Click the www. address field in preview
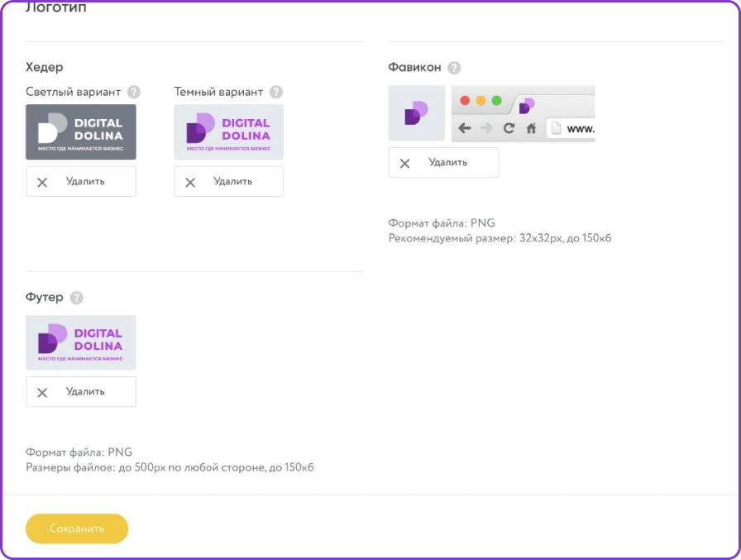Screen dimensions: 741x560 tap(571, 128)
